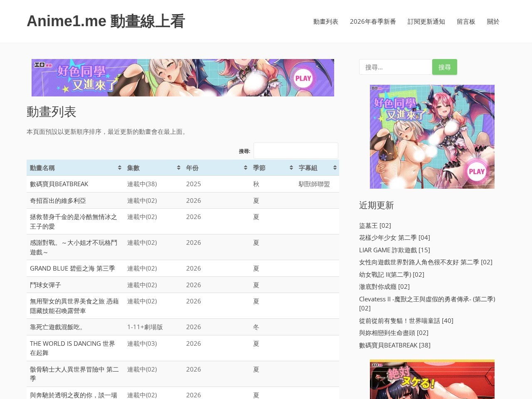Click 冬 season cell in the table

256,327
